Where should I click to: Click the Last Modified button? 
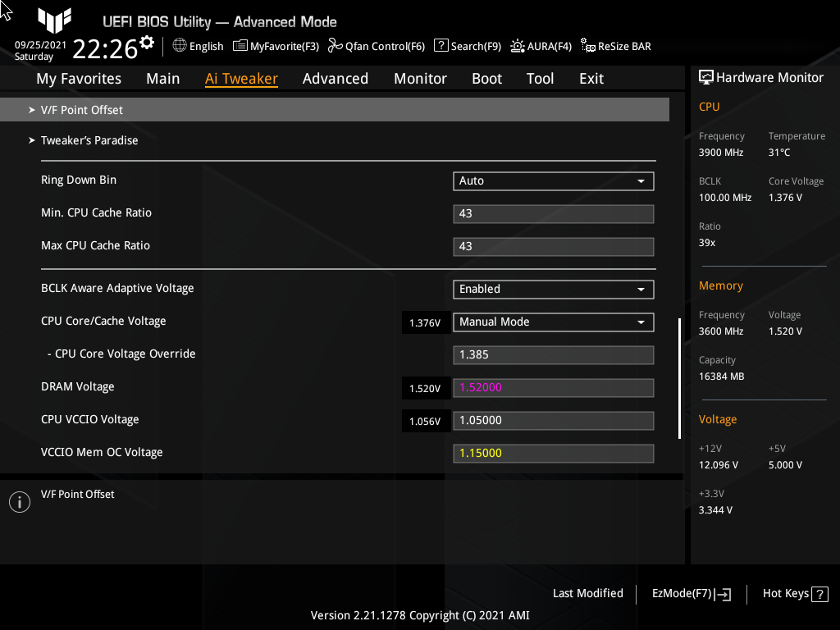587,594
